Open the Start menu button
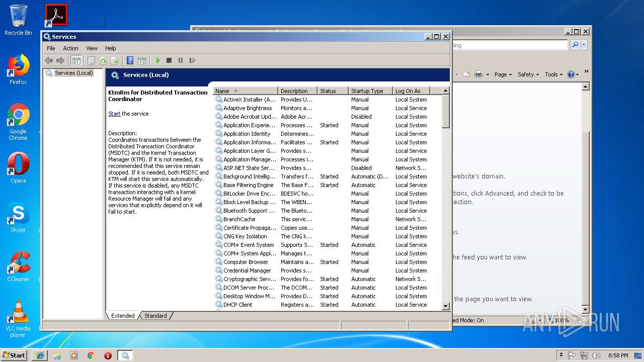Image resolution: width=644 pixels, height=362 pixels. [14, 355]
